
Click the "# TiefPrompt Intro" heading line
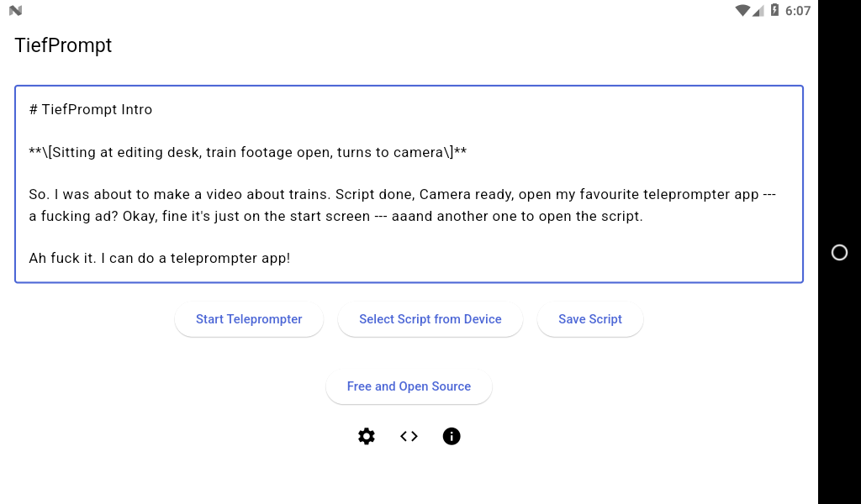tap(91, 110)
